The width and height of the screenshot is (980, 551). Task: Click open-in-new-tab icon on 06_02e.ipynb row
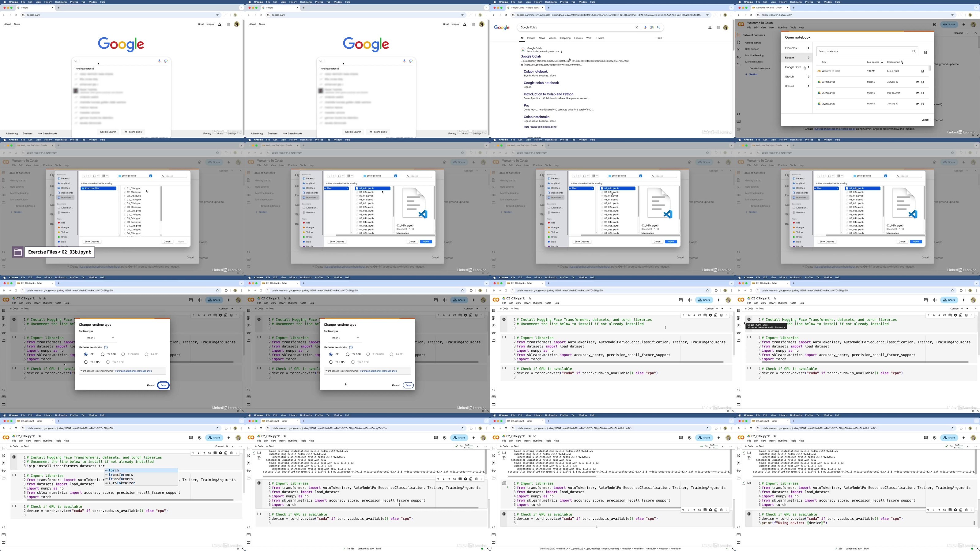point(922,93)
